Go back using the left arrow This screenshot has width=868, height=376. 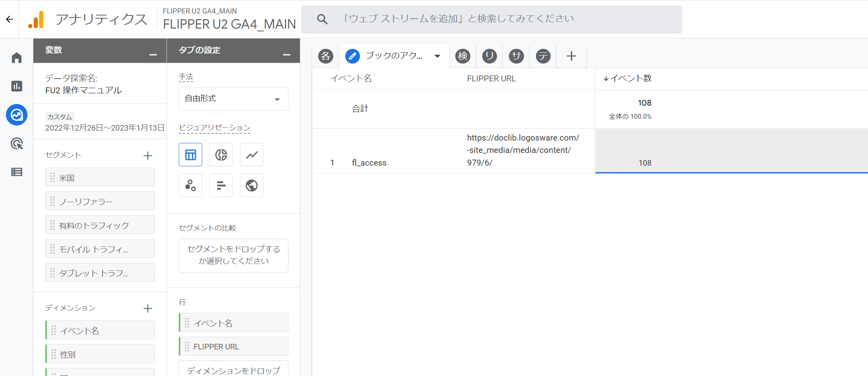click(10, 19)
